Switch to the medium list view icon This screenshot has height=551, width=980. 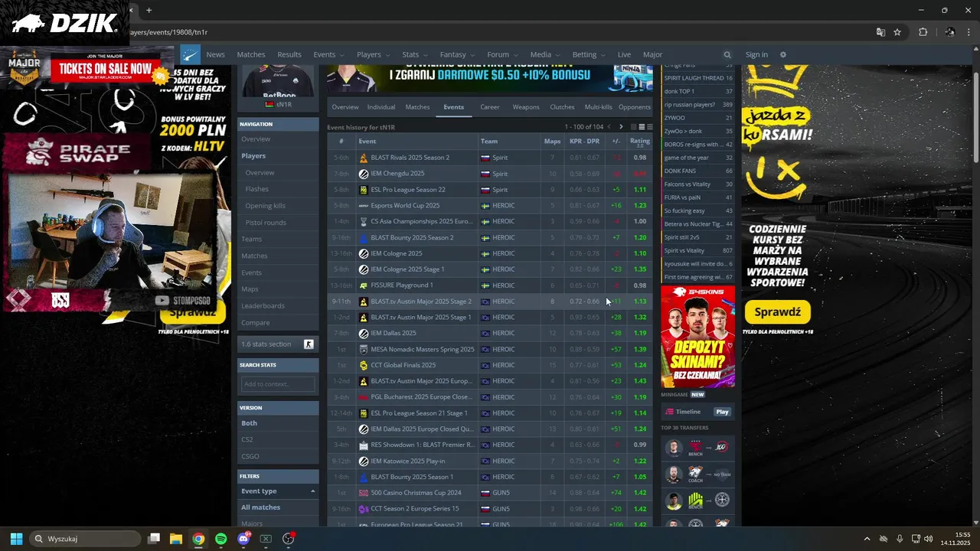(642, 127)
